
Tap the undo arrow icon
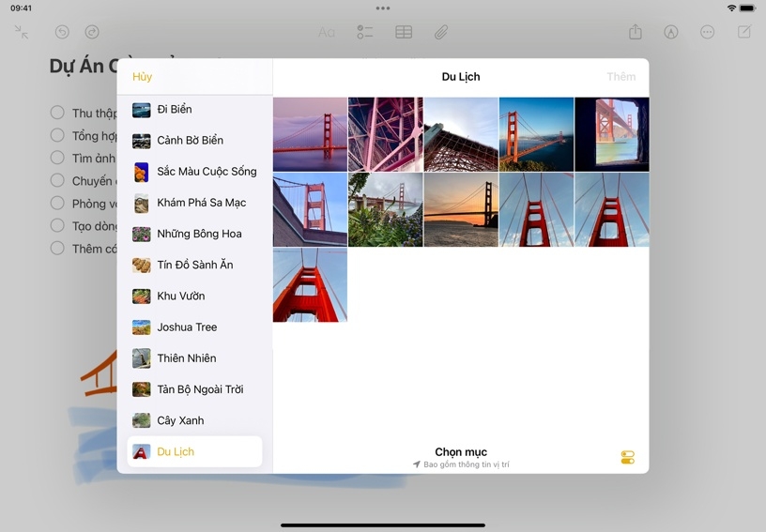click(62, 32)
